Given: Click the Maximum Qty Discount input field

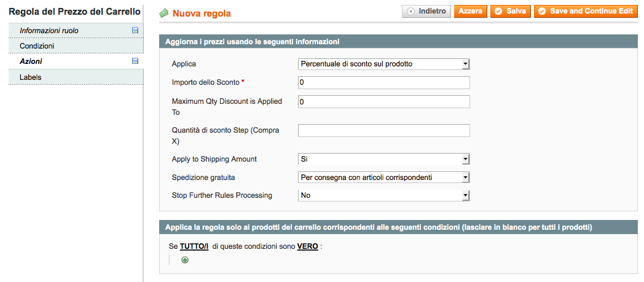Looking at the screenshot, I should click(x=383, y=101).
